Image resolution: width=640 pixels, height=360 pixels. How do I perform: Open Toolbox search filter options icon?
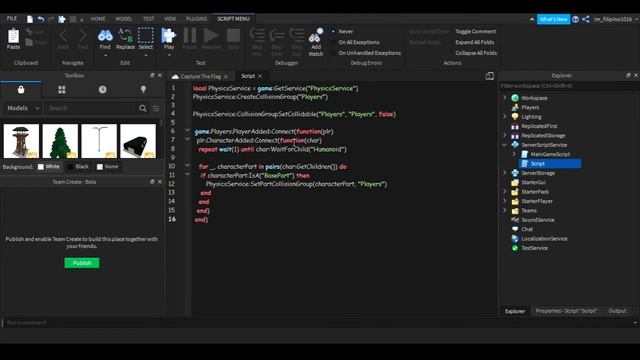click(x=156, y=108)
